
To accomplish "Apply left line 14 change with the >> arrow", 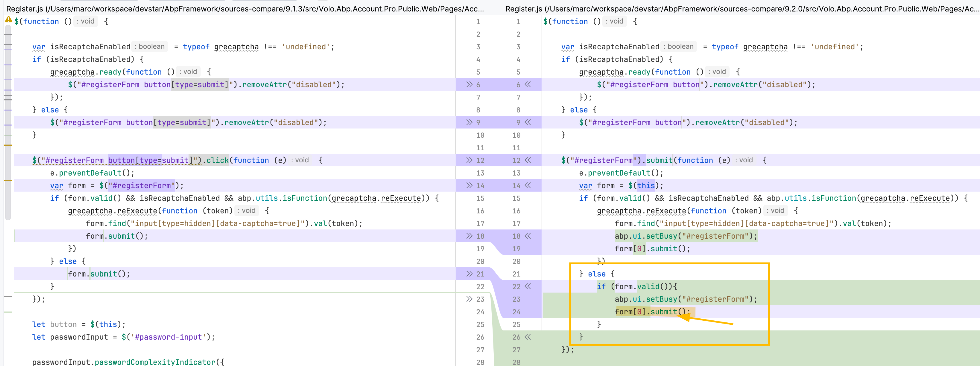I will (x=469, y=186).
